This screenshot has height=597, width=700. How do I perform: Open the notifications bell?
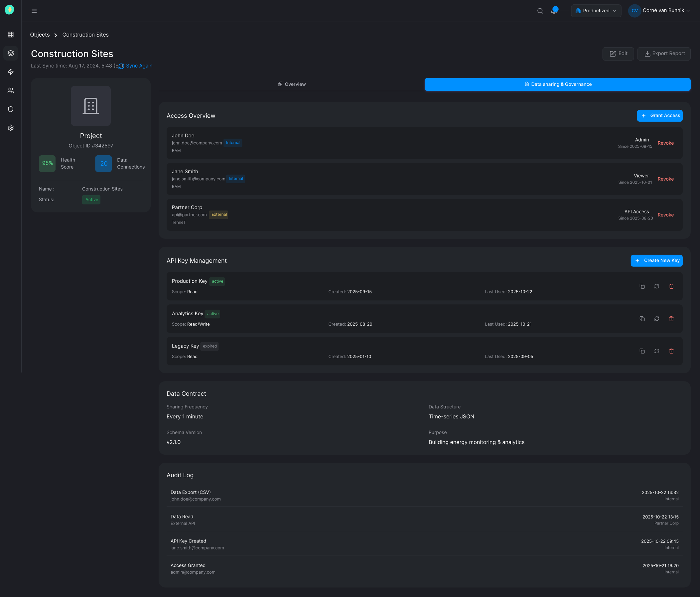[553, 11]
